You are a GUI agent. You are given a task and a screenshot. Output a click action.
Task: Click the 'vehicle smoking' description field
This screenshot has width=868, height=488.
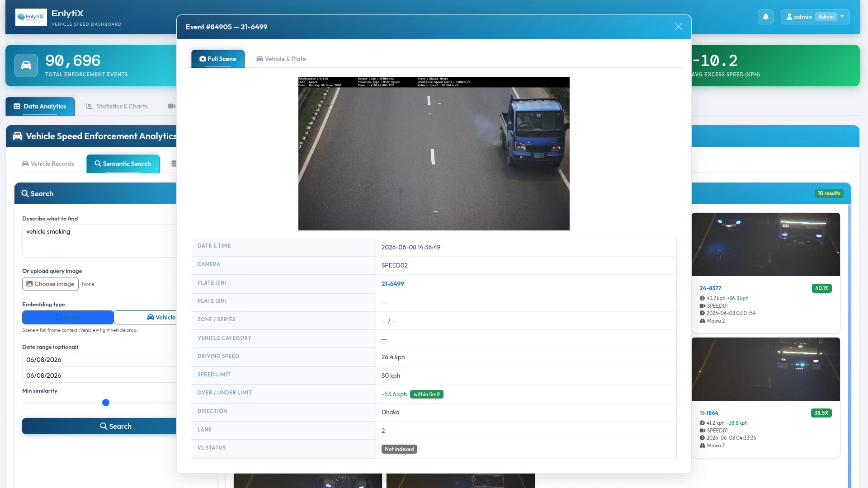99,241
